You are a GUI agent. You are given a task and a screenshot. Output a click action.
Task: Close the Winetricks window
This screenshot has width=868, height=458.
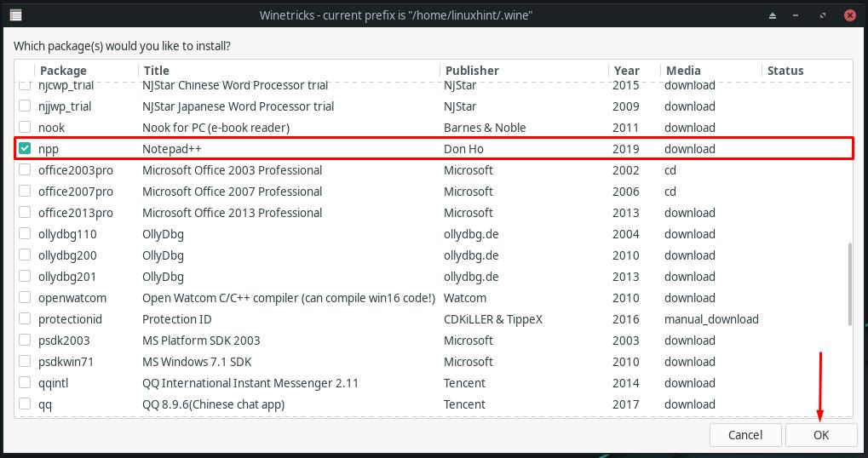click(850, 15)
